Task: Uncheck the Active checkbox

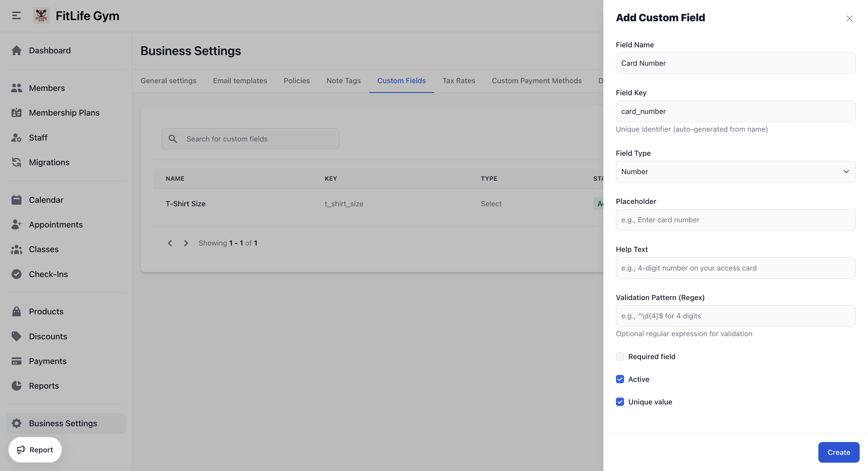Action: click(x=620, y=379)
